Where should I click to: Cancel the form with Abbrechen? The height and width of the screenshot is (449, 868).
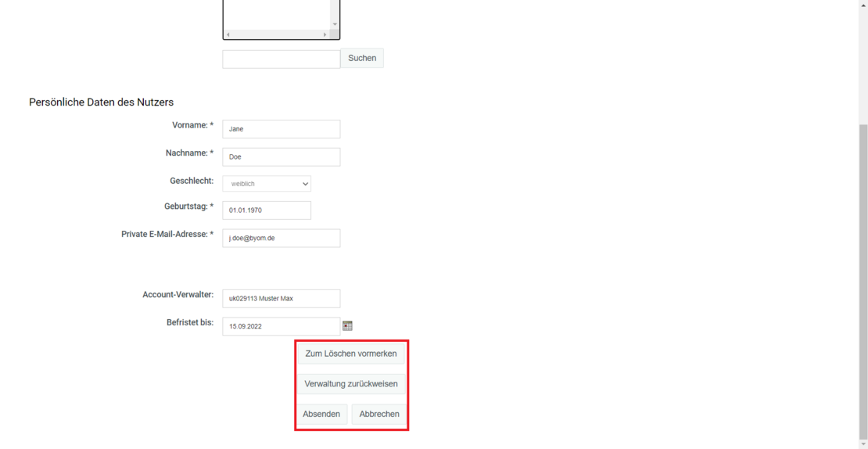coord(379,414)
